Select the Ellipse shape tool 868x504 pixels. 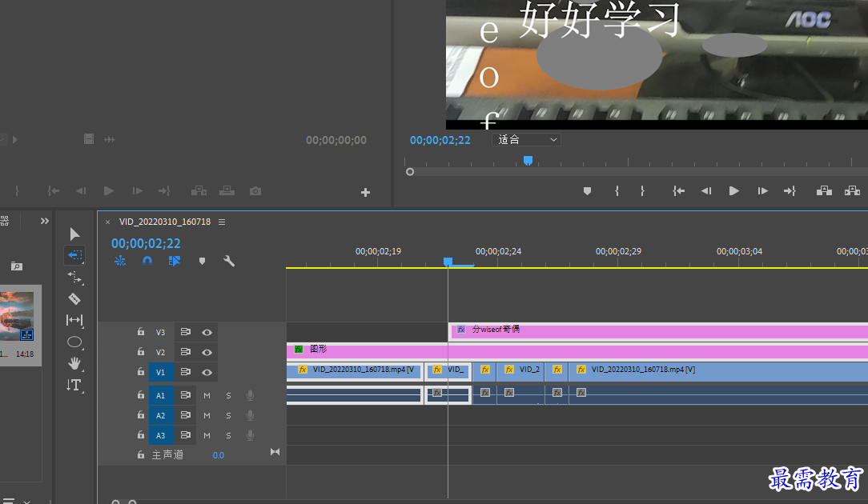pos(74,342)
